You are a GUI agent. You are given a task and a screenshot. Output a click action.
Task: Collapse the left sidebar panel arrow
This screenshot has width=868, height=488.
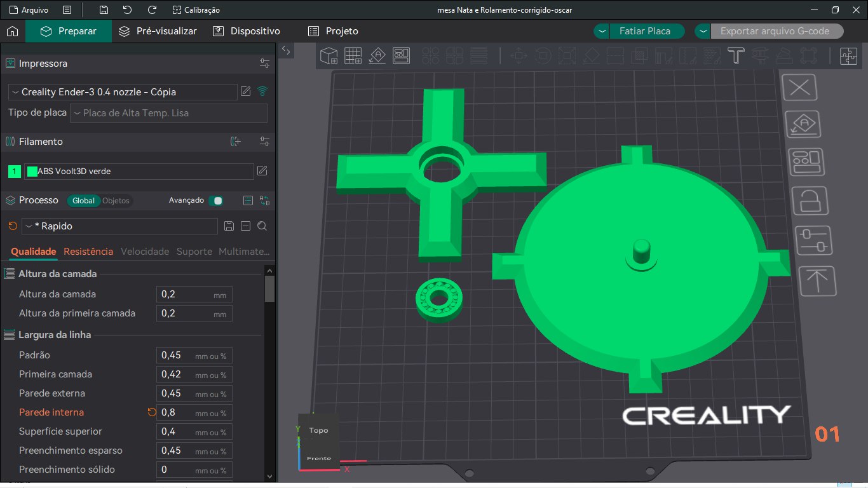tap(286, 51)
